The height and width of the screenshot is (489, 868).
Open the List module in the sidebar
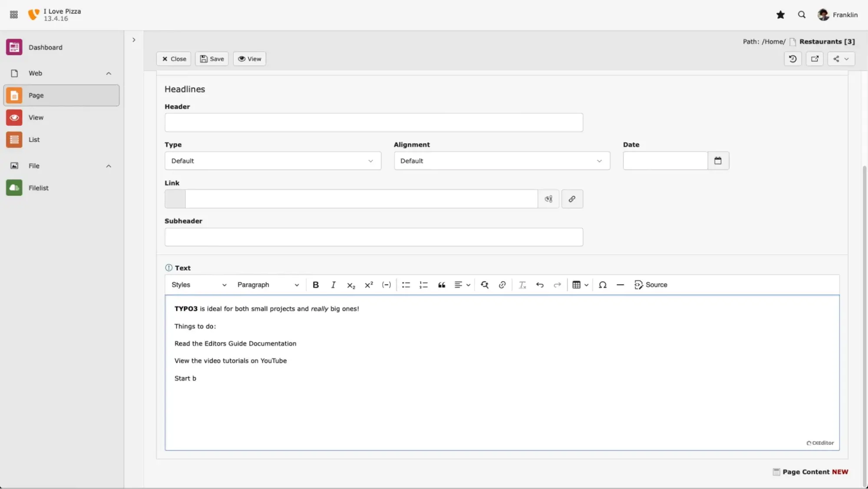tap(33, 139)
